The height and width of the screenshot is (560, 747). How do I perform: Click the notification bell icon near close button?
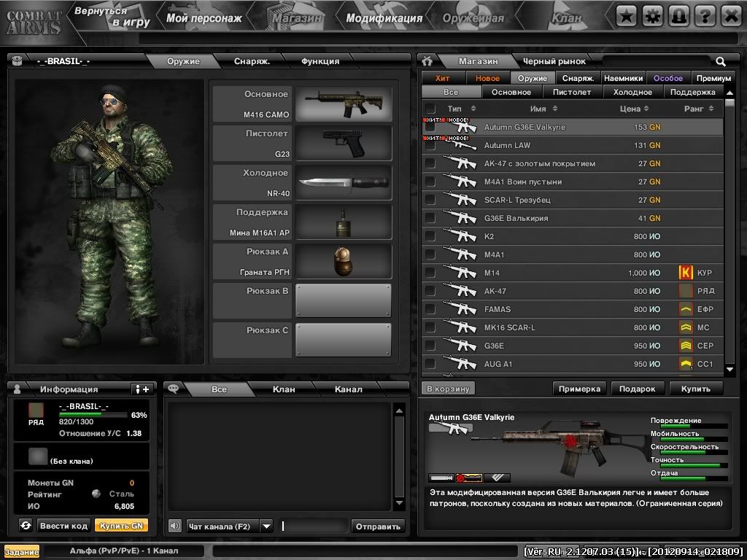(x=678, y=15)
